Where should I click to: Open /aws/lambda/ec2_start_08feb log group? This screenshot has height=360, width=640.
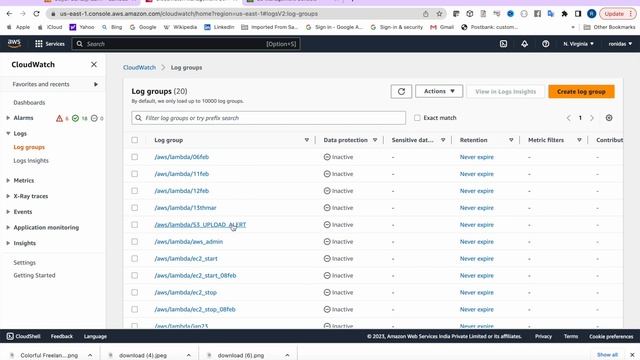tap(195, 276)
